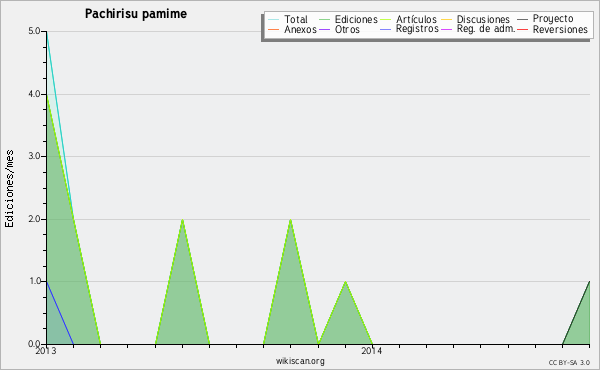Click the 2013 x-axis label
This screenshot has width=600, height=370.
pyautogui.click(x=46, y=351)
